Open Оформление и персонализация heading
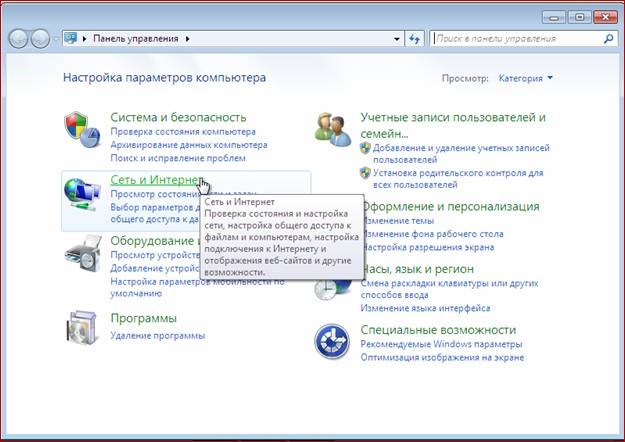This screenshot has width=625, height=442. tap(452, 206)
